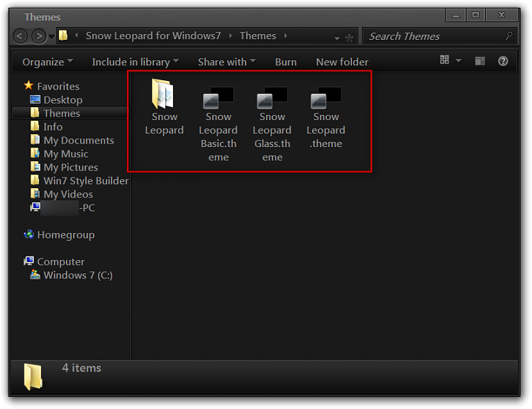Click the Homegroup globe icon
The image size is (532, 409).
29,234
